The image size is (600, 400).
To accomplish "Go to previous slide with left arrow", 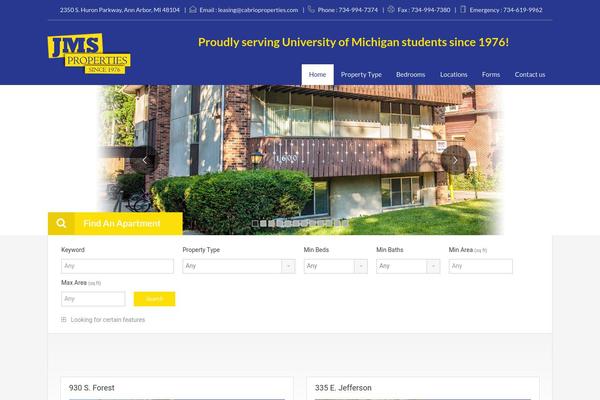I will pyautogui.click(x=145, y=160).
